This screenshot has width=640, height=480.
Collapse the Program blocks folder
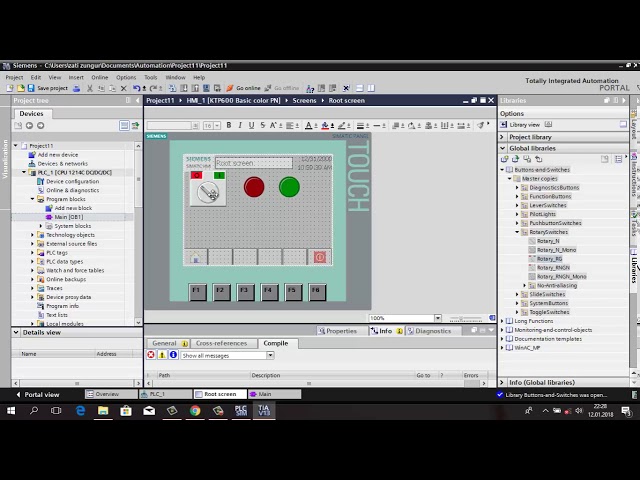(x=33, y=199)
